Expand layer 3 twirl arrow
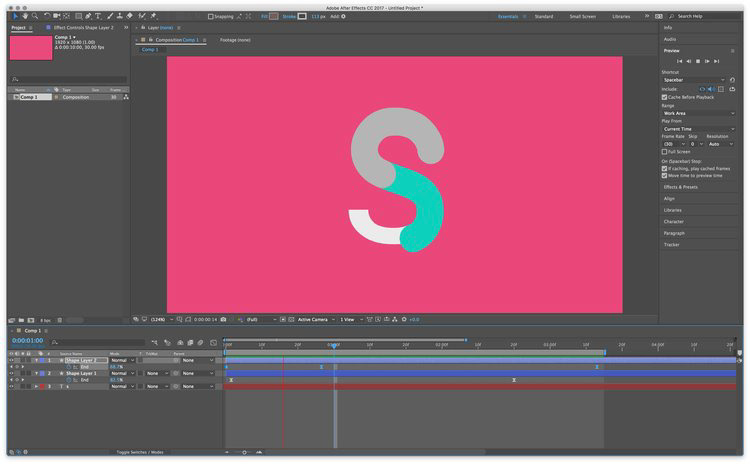This screenshot has height=464, width=750. point(36,386)
